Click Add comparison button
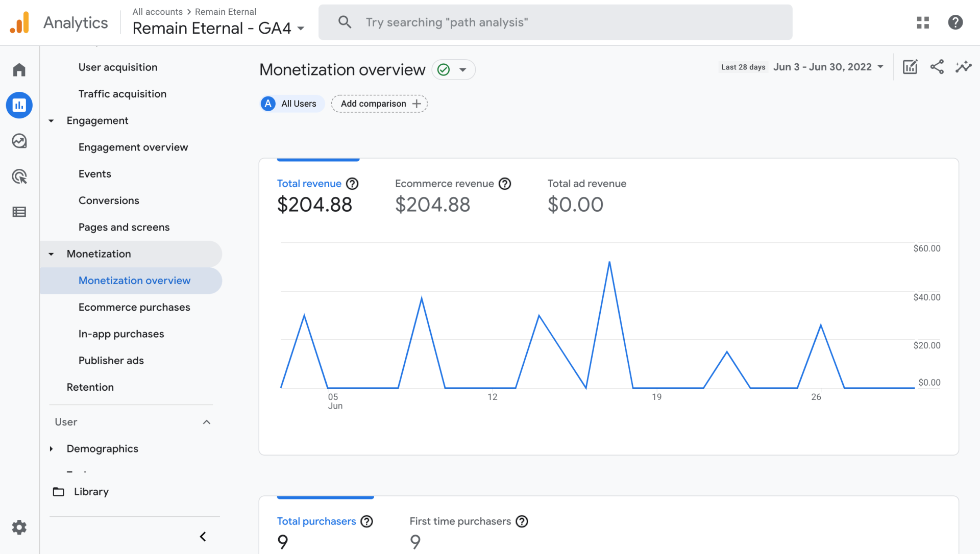980x554 pixels. (379, 104)
